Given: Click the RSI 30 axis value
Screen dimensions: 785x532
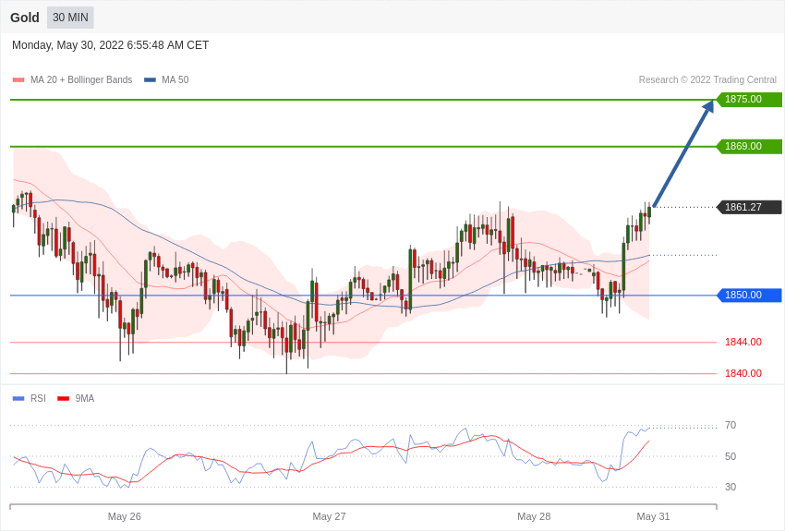Looking at the screenshot, I should (x=731, y=487).
